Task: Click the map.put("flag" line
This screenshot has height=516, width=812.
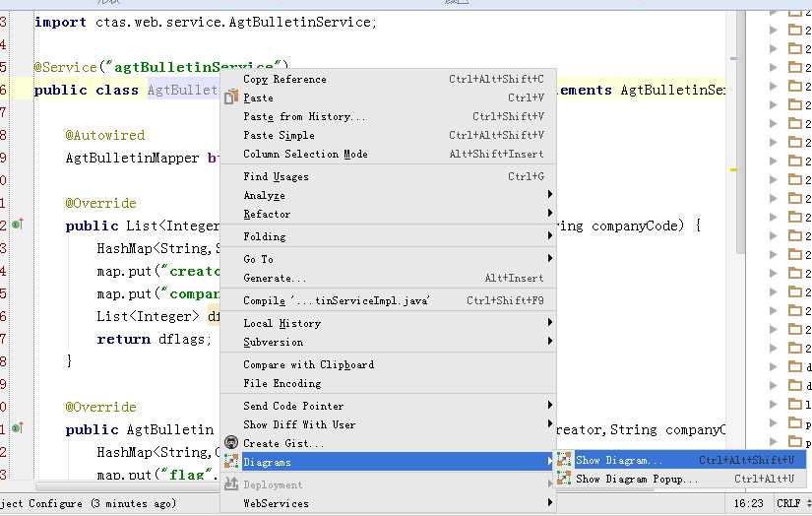Action: coord(157,474)
